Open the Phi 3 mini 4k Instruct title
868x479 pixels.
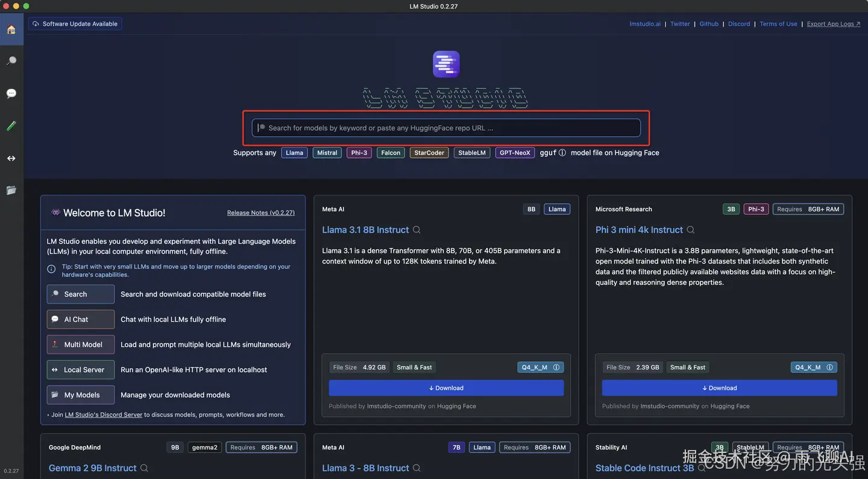click(639, 230)
